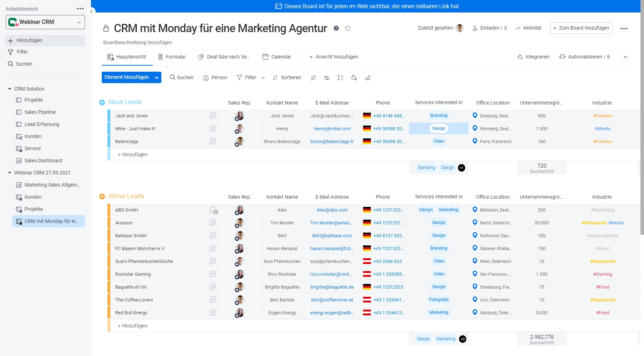Open conversation for Mike - Just make it!
The width and height of the screenshot is (644, 356).
coord(213,128)
